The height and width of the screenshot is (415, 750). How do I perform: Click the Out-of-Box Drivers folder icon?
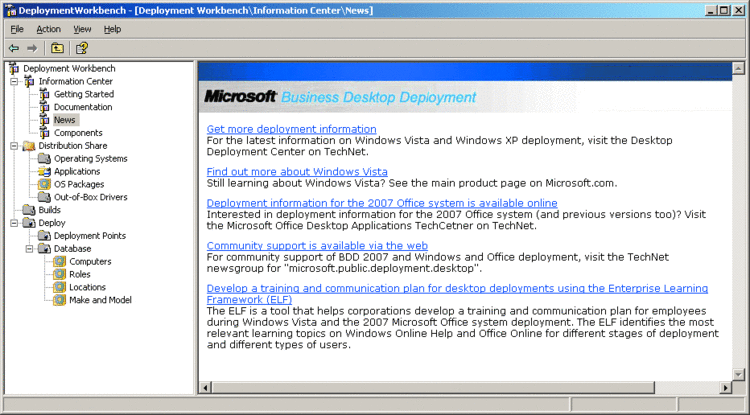(x=44, y=197)
